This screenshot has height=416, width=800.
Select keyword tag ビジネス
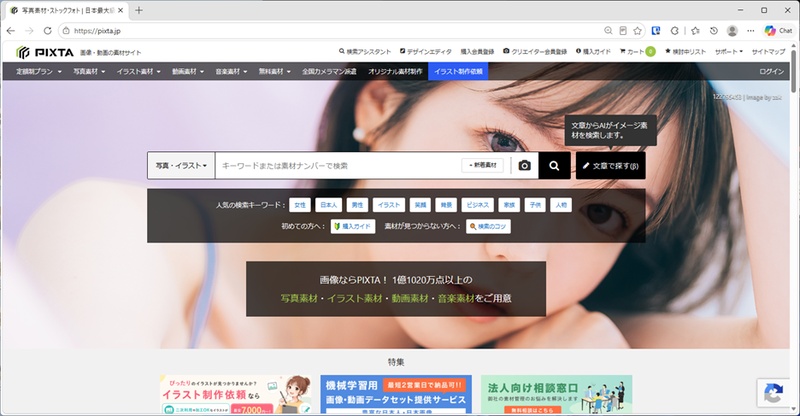478,205
